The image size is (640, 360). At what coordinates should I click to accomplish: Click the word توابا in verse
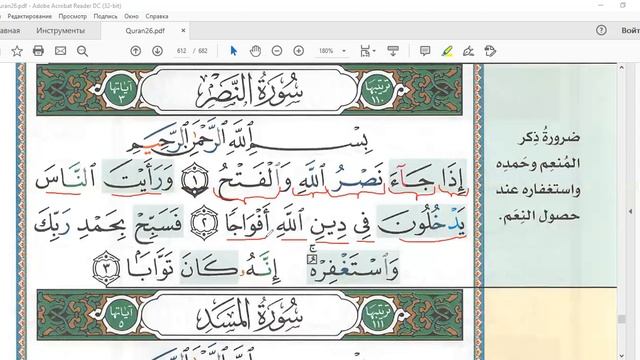pyautogui.click(x=150, y=267)
